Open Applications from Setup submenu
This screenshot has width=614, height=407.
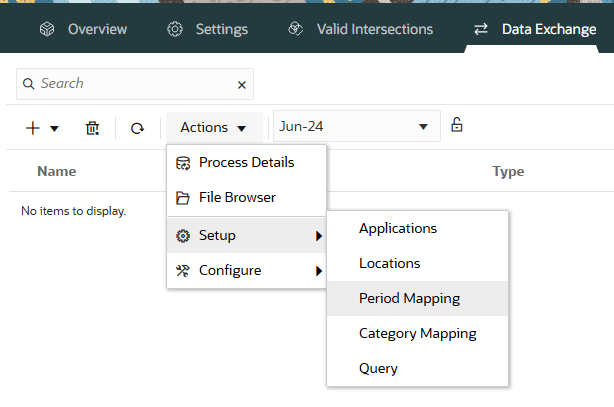(x=398, y=228)
